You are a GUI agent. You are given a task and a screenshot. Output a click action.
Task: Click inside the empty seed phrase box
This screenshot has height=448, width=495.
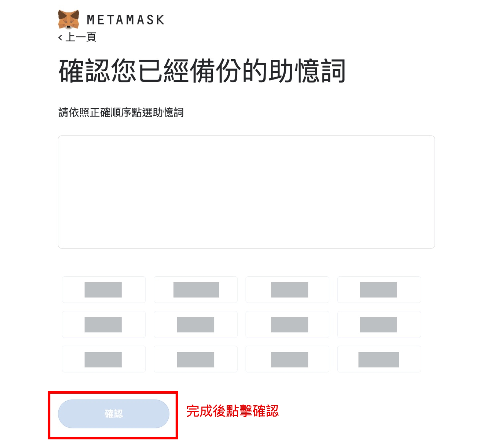point(246,192)
